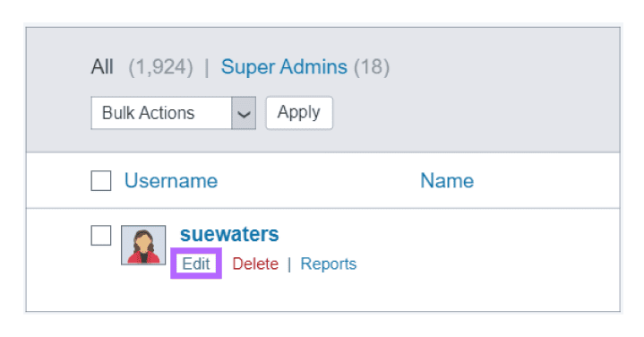Show the Super Admins filter
This screenshot has height=337, width=644.
(x=284, y=66)
